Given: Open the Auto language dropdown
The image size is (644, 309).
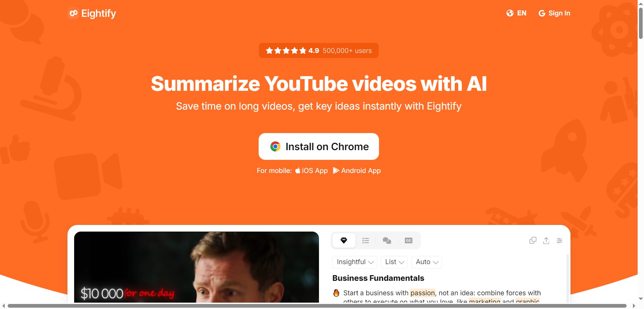Looking at the screenshot, I should 427,262.
